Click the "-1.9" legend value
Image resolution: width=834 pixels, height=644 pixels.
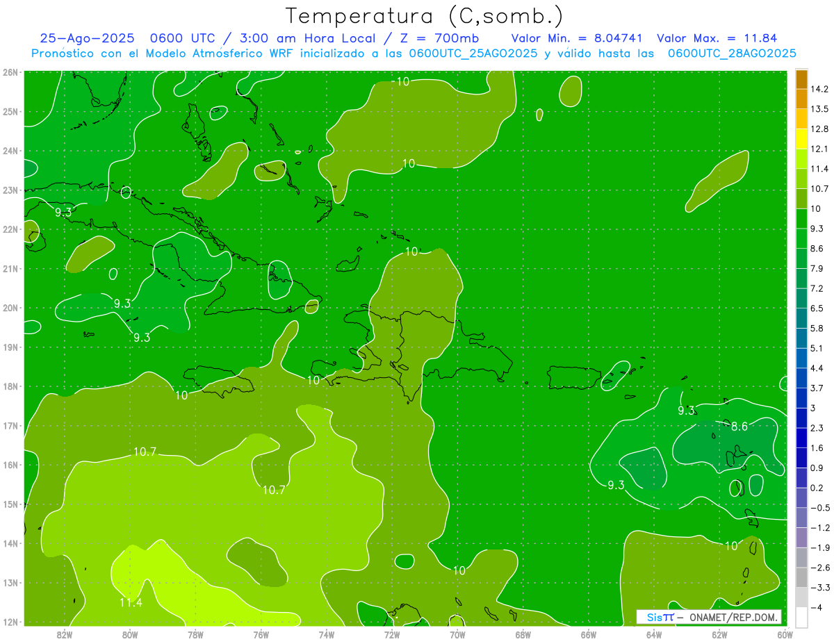coord(820,547)
